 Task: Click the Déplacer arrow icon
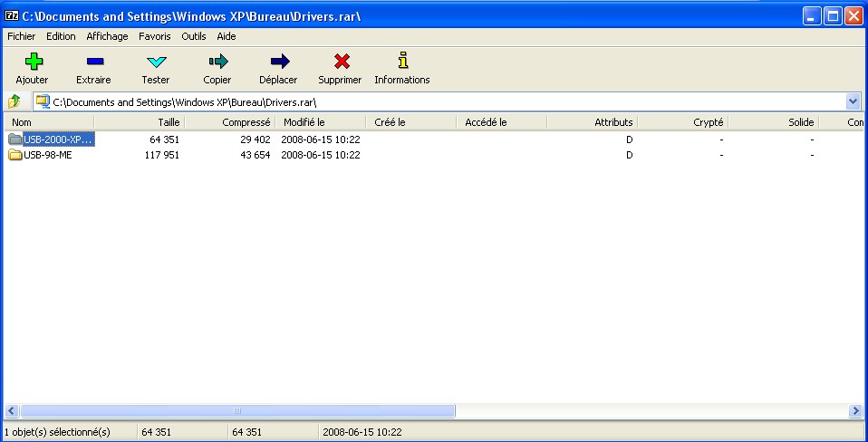280,61
